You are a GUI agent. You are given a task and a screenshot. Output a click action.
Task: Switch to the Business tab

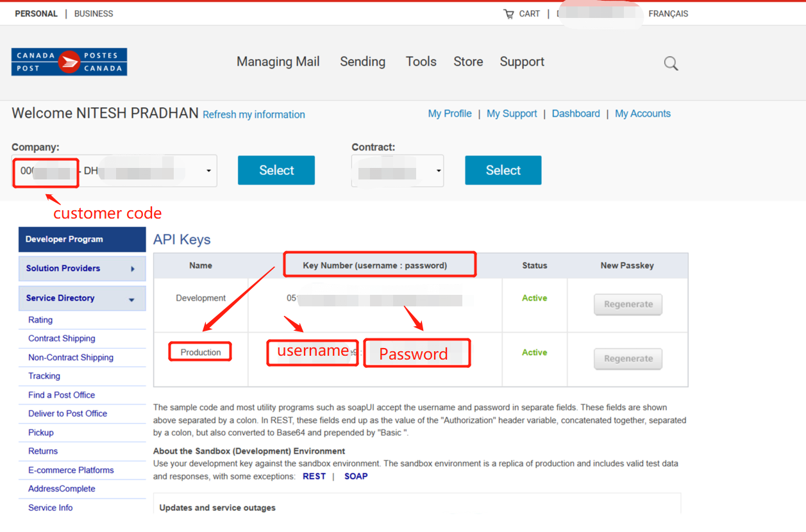[x=94, y=13]
